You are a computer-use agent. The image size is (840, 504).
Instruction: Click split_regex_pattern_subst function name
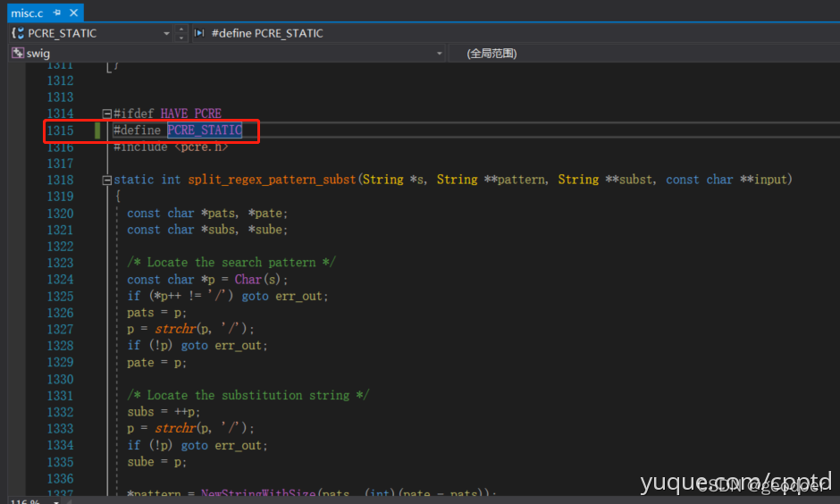(x=272, y=180)
